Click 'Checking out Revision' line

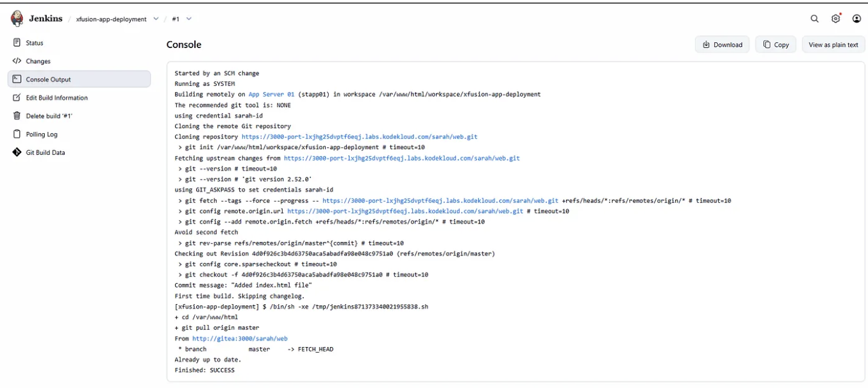pos(335,254)
